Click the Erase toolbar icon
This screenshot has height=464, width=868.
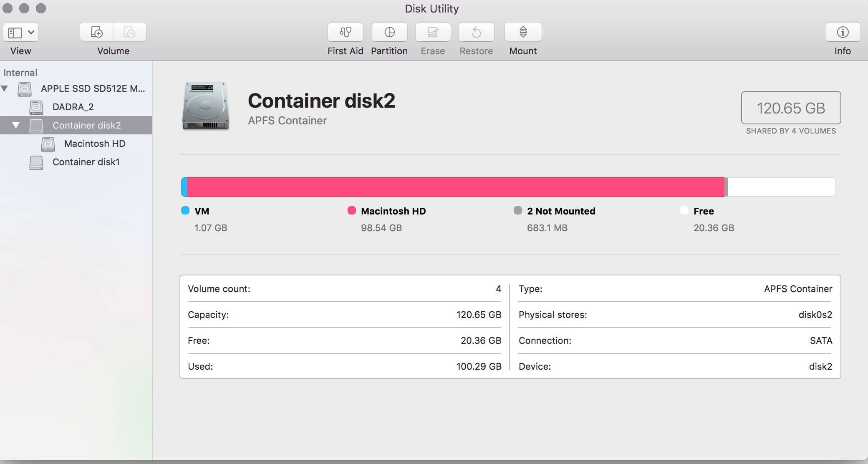[x=433, y=32]
